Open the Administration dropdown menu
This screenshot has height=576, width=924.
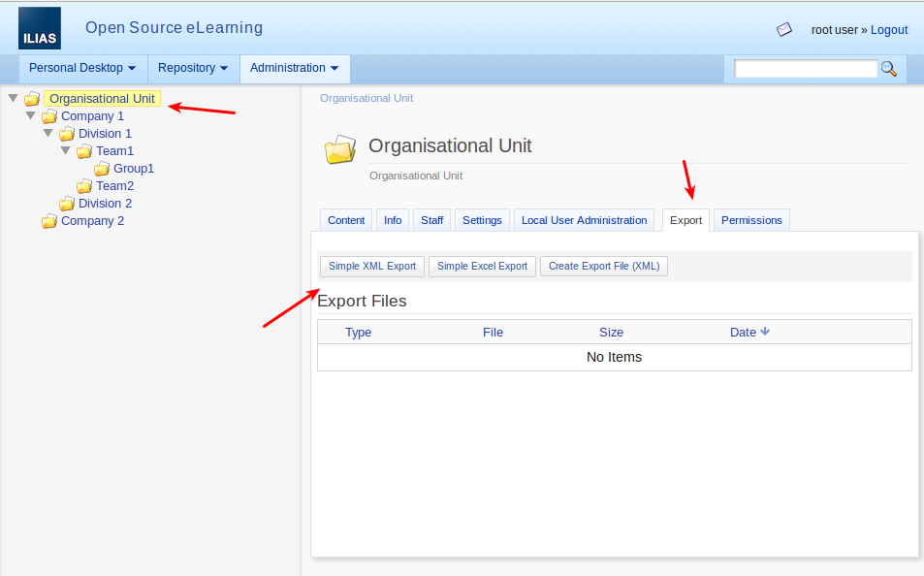coord(294,68)
